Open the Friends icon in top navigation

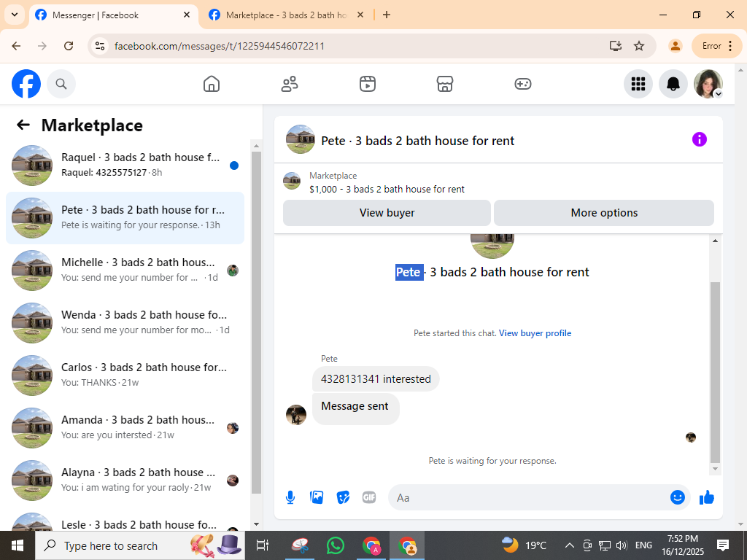[290, 84]
